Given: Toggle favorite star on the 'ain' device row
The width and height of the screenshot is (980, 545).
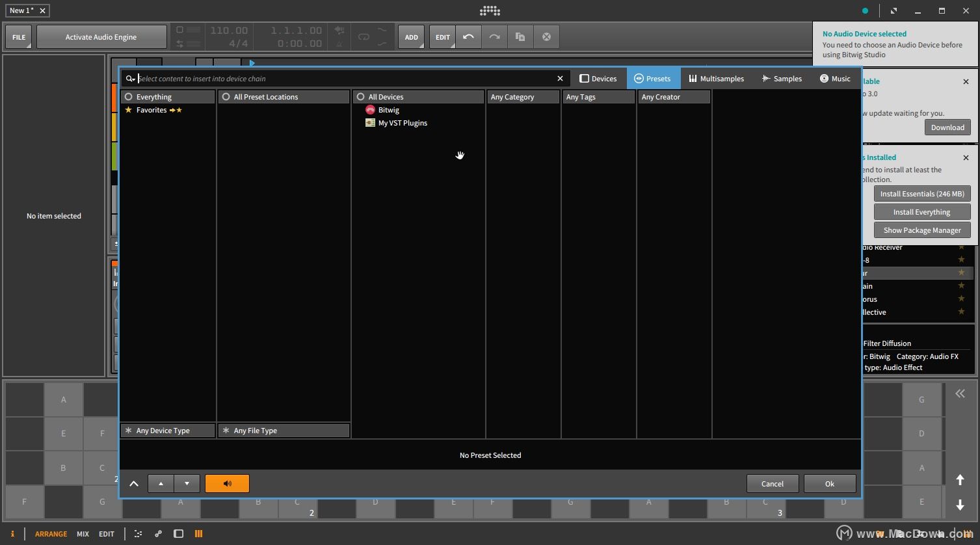Looking at the screenshot, I should pyautogui.click(x=961, y=286).
